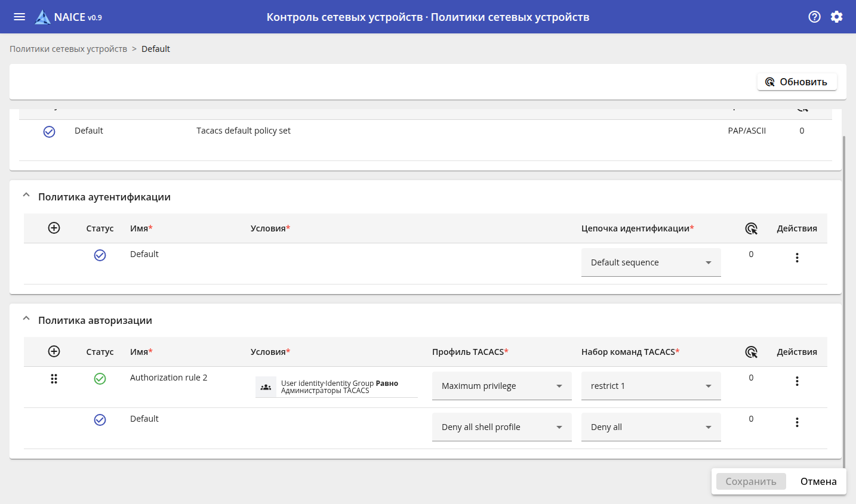Open actions menu for Authorization rule 2

point(797,381)
